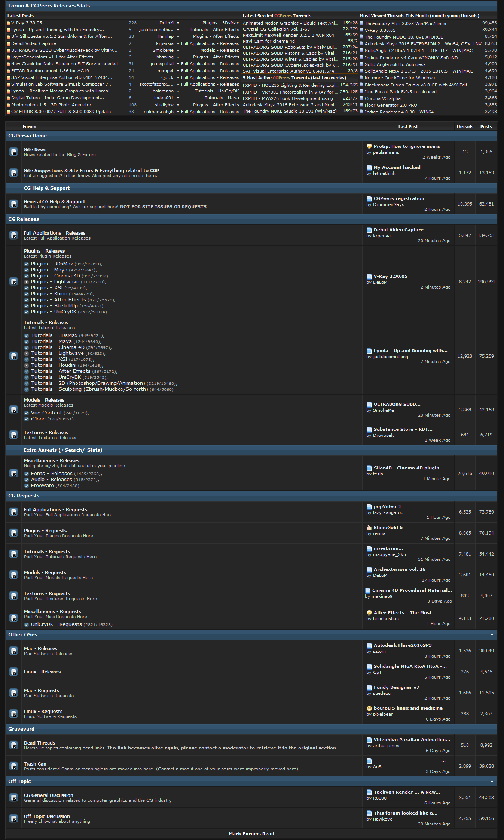Go to last post icon for CGPeers registration

[x=369, y=198]
